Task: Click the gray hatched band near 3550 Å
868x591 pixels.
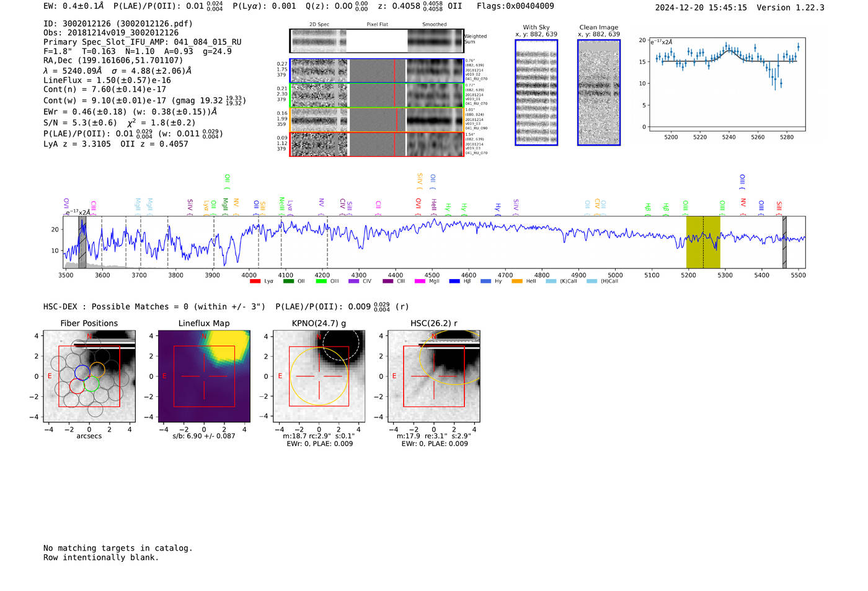Action: pyautogui.click(x=82, y=242)
